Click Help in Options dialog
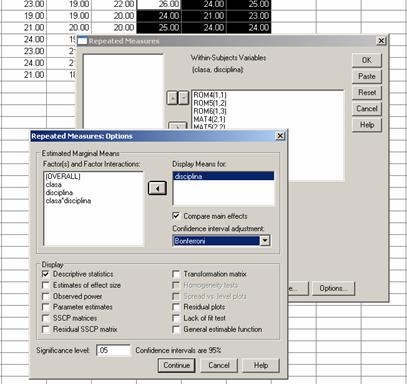This screenshot has width=407, height=384. [x=261, y=365]
